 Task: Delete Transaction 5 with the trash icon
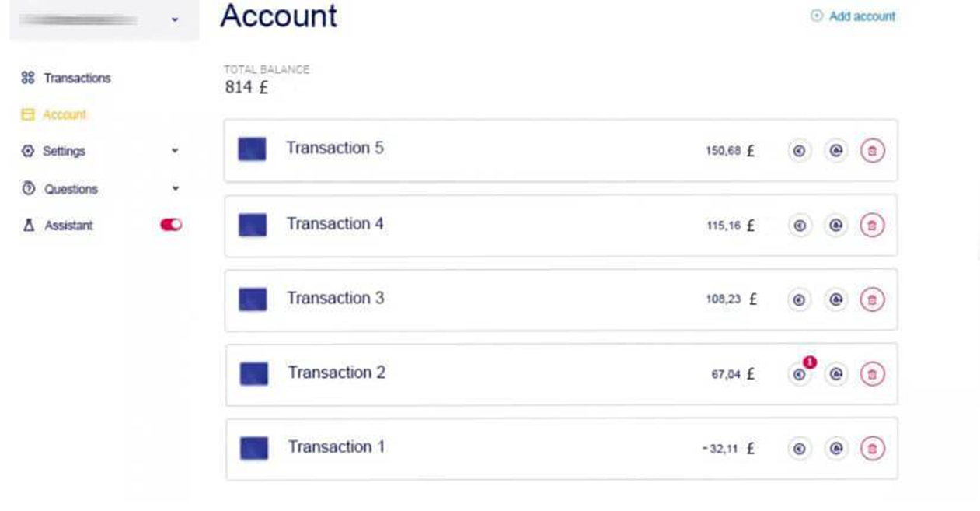coord(872,151)
